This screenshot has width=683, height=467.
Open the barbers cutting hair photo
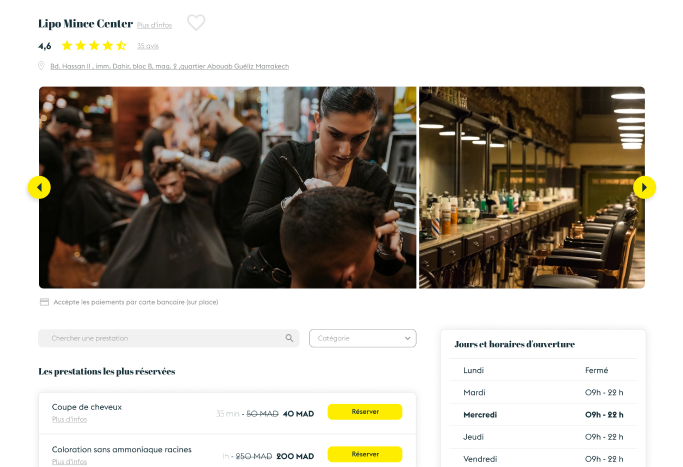point(227,187)
